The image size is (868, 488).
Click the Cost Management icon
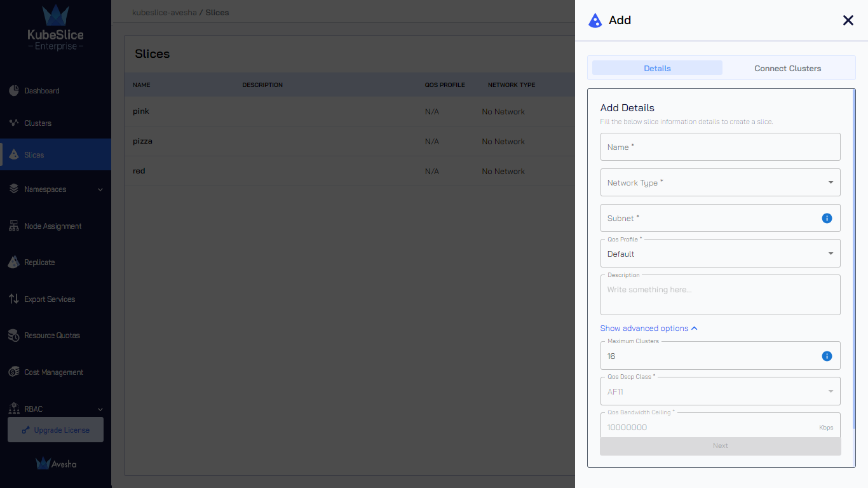(14, 372)
